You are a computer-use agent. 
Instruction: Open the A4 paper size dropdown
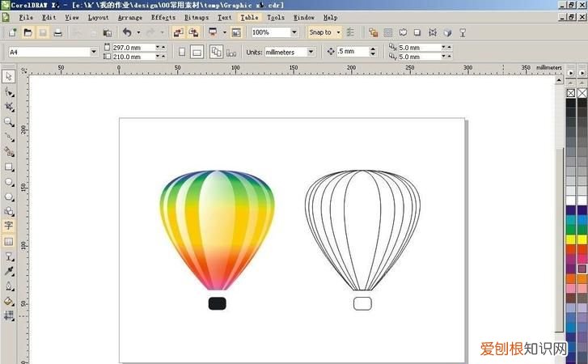94,52
